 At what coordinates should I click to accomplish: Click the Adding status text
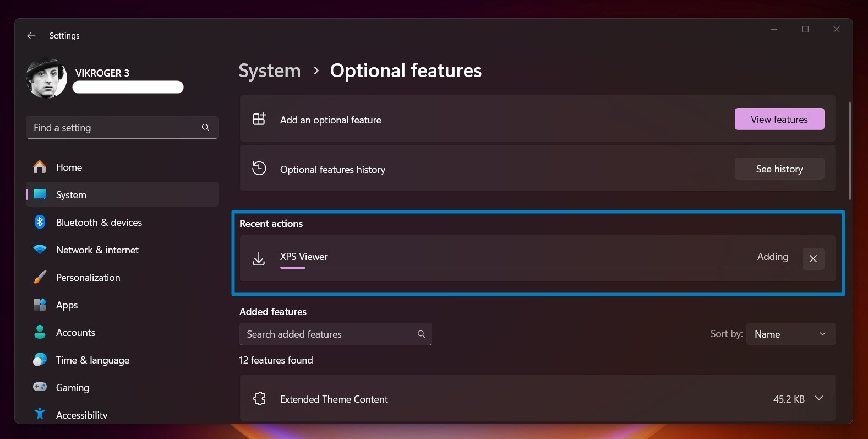pyautogui.click(x=772, y=257)
